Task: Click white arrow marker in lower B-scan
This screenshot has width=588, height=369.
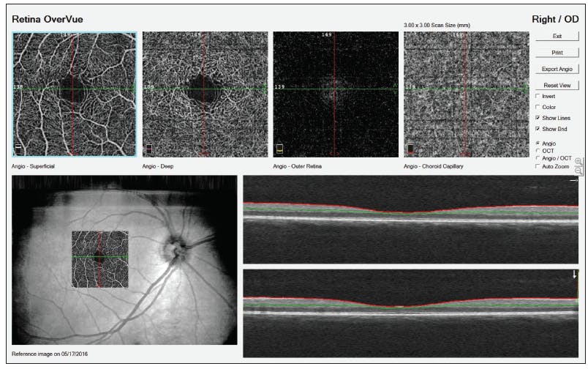Action: (x=574, y=275)
